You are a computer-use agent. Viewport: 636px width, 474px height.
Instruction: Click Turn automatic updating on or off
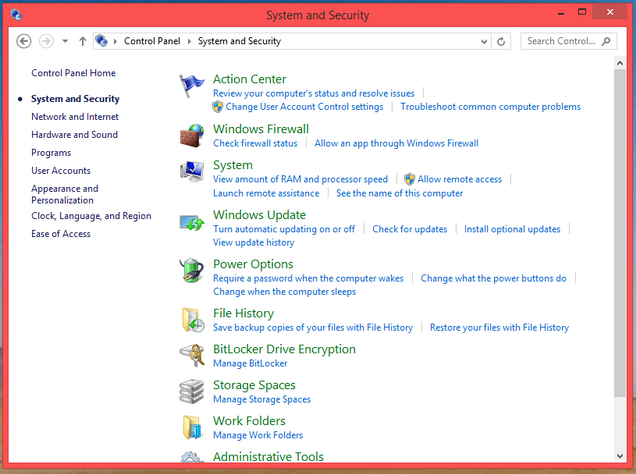(x=284, y=229)
